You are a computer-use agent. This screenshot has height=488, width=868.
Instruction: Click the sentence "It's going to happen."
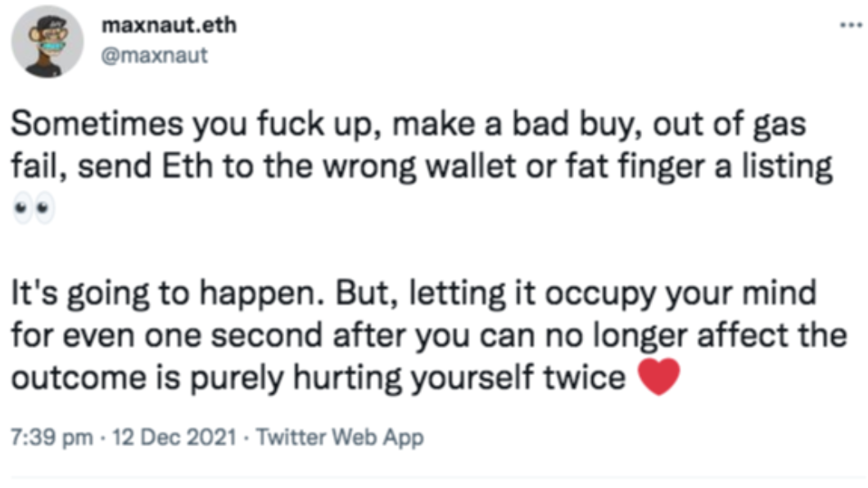(x=168, y=294)
